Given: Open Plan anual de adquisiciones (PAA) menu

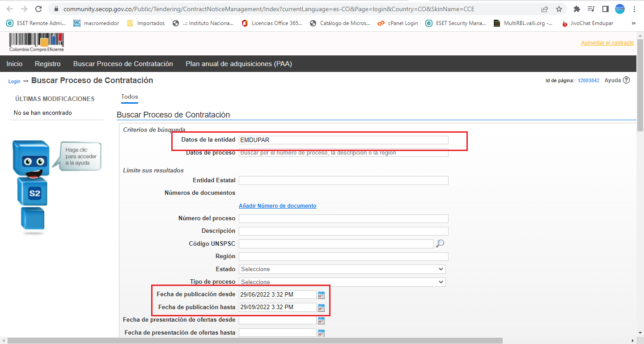Looking at the screenshot, I should [239, 64].
